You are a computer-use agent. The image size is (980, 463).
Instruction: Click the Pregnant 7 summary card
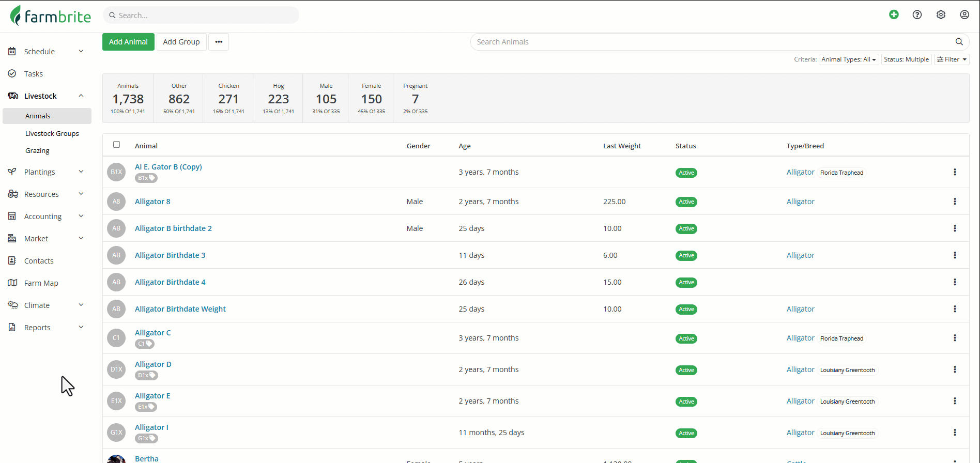pos(416,98)
